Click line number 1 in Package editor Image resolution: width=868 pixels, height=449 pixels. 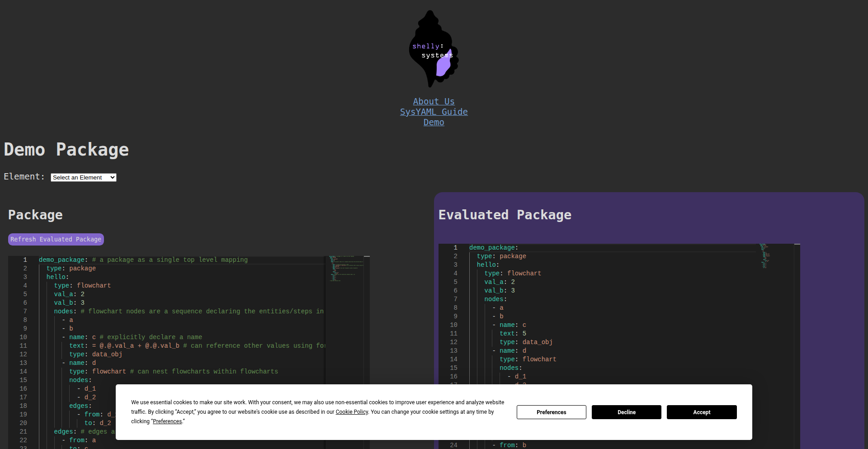coord(25,260)
